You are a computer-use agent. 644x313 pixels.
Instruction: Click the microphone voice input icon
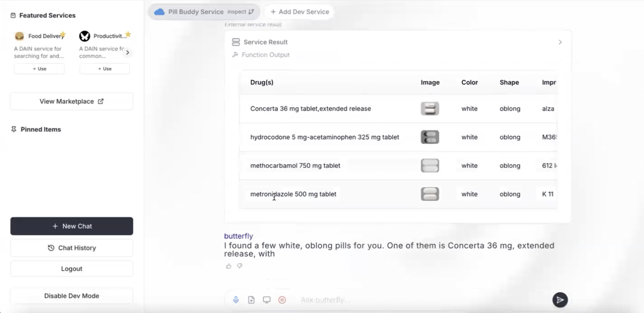(x=236, y=300)
